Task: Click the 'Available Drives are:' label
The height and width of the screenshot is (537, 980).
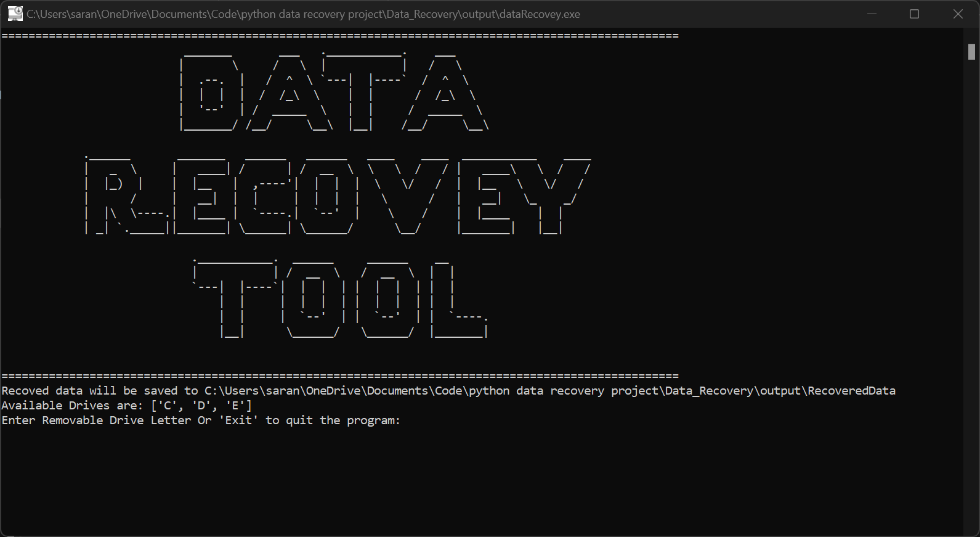Action: (x=72, y=406)
